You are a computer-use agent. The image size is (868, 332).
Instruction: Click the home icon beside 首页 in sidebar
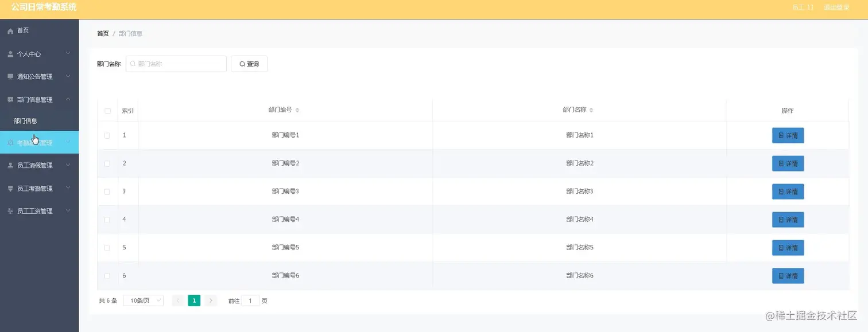(10, 31)
